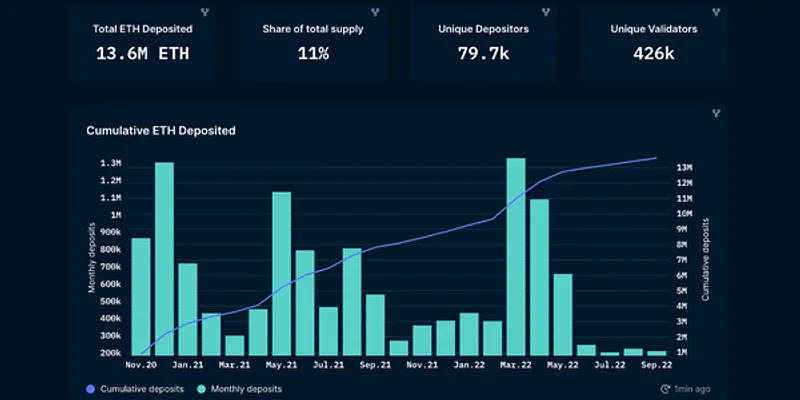Click the fork icon on Share of total supply card
800x400 pixels.
pyautogui.click(x=376, y=12)
